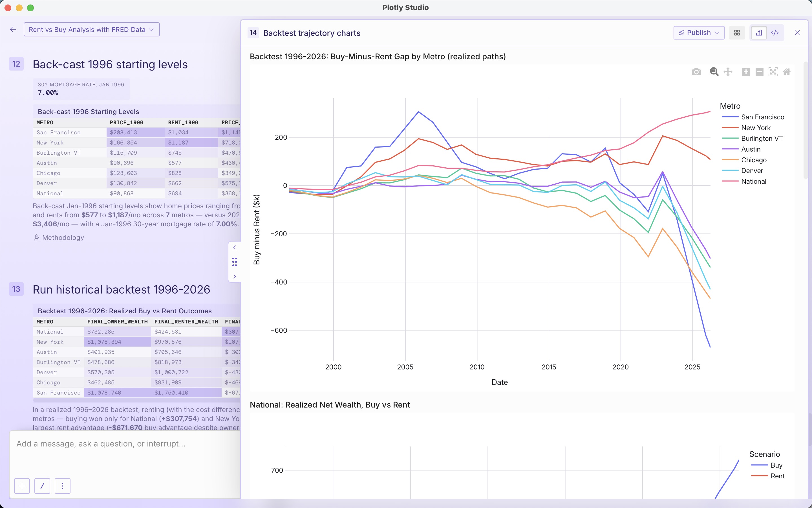
Task: Download plot as PNG camera icon
Action: pyautogui.click(x=696, y=72)
